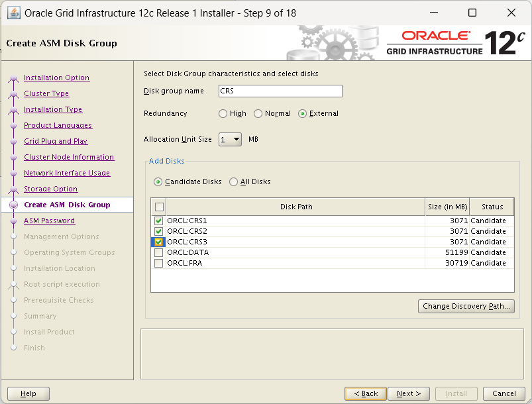
Task: Check the ORCL:DATA disk checkbox
Action: pos(158,253)
